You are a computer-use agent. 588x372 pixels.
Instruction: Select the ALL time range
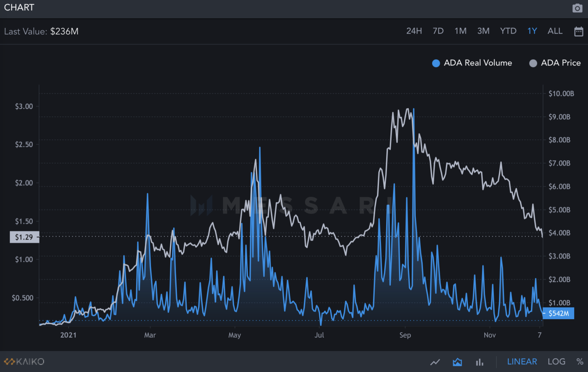[555, 31]
